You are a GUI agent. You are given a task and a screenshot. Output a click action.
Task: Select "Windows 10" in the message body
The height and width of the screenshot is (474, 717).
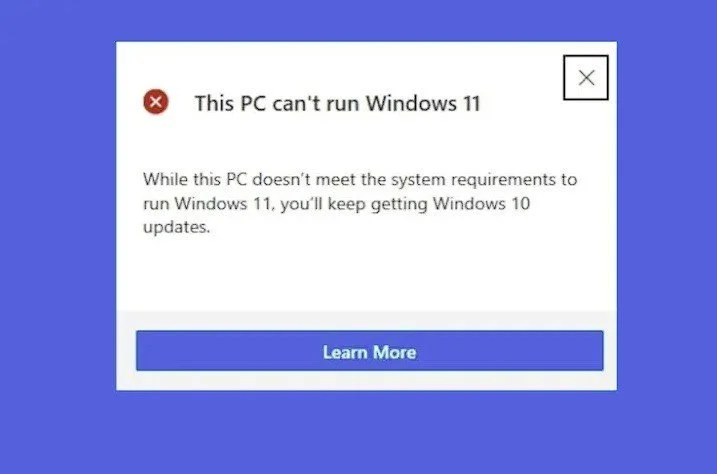click(482, 203)
